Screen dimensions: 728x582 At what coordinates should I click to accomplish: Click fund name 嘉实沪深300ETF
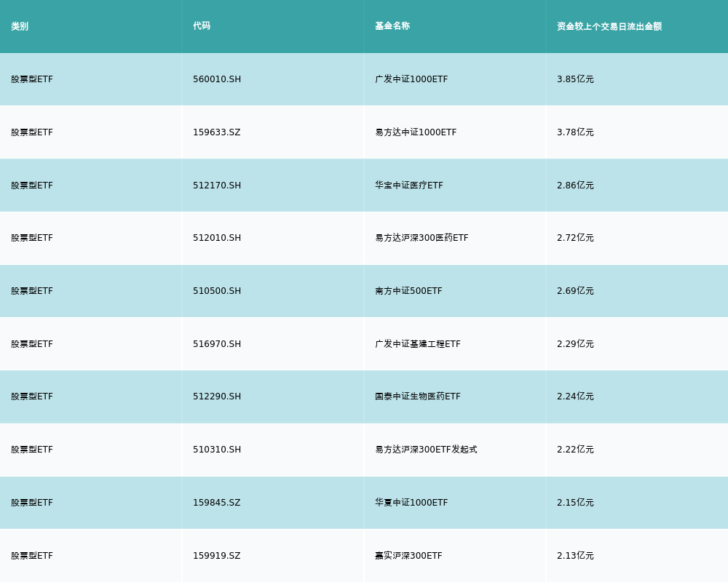click(408, 556)
